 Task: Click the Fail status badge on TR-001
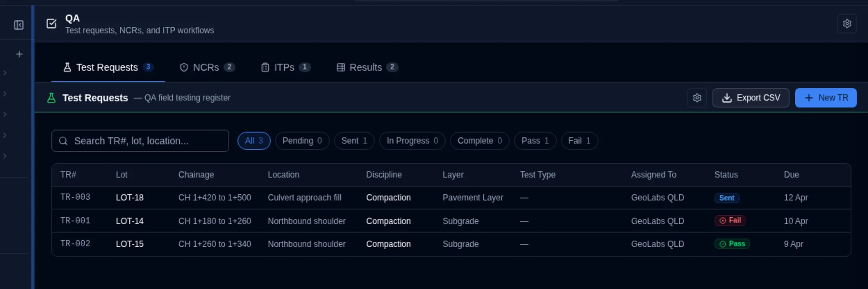(730, 220)
